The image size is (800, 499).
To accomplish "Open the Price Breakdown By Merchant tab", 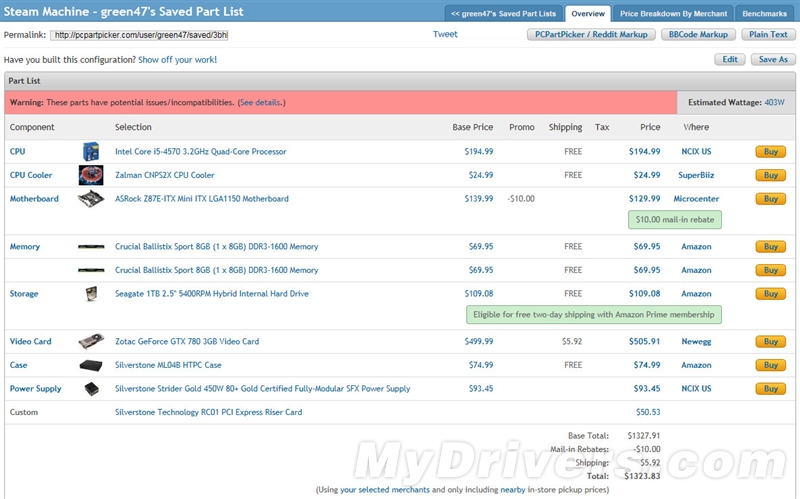I will coord(673,14).
